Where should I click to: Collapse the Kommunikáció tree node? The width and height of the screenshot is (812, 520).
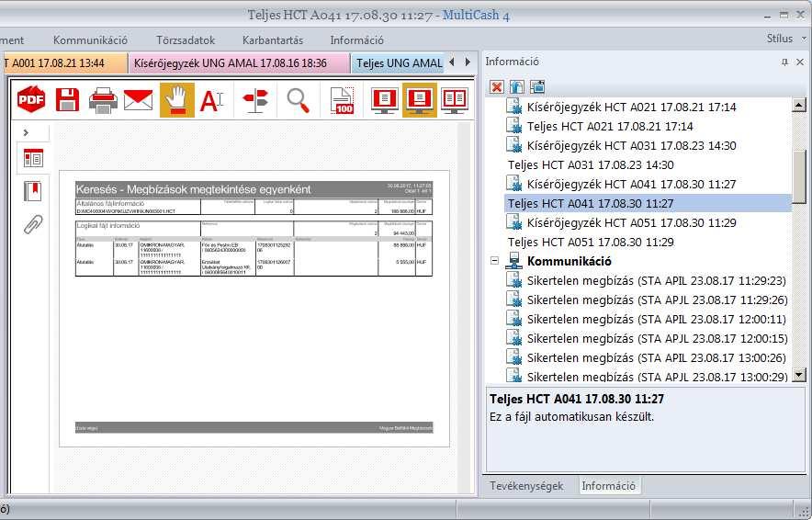pos(494,261)
